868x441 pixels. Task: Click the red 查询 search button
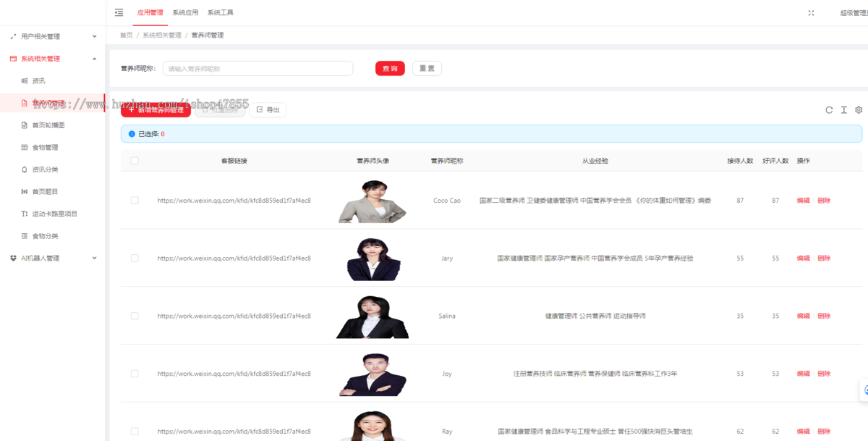(390, 68)
